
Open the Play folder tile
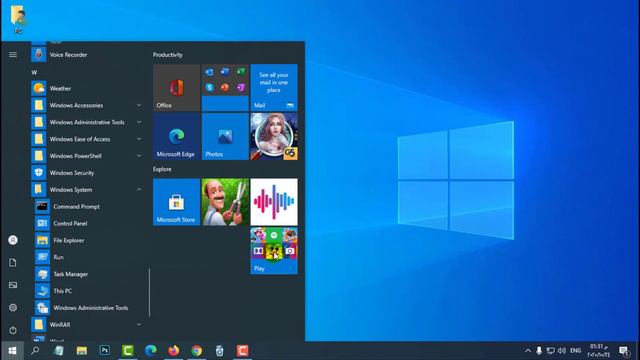click(x=274, y=251)
